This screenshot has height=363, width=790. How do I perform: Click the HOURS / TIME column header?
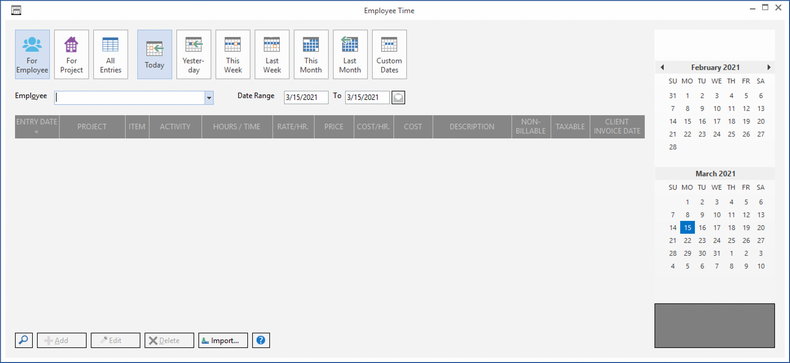[x=237, y=127]
